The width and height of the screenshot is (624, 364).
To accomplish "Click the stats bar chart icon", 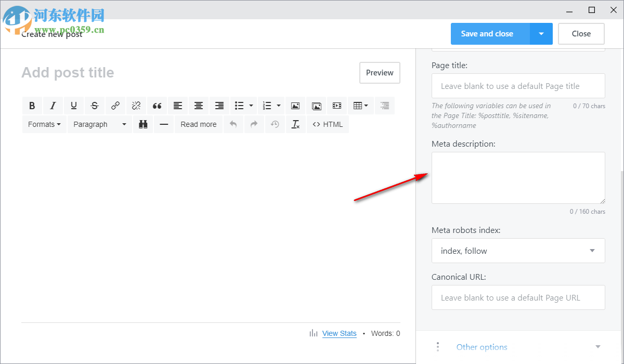I will pyautogui.click(x=314, y=333).
